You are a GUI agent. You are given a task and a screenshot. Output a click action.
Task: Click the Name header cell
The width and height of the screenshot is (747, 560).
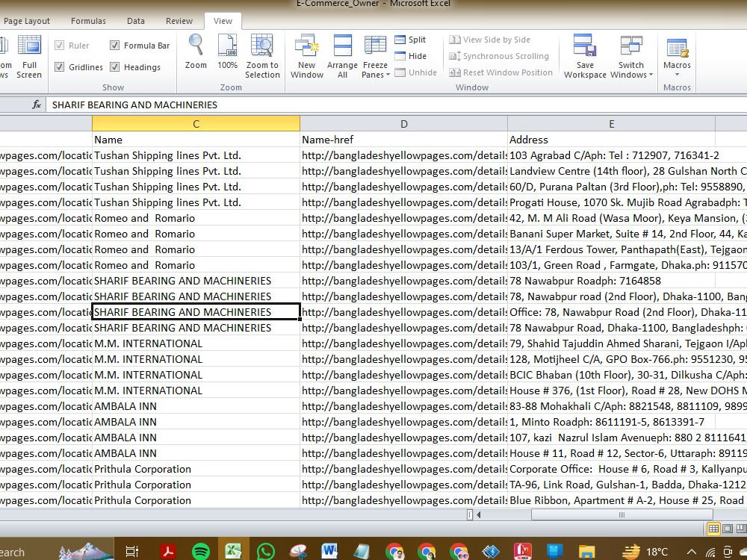[196, 140]
